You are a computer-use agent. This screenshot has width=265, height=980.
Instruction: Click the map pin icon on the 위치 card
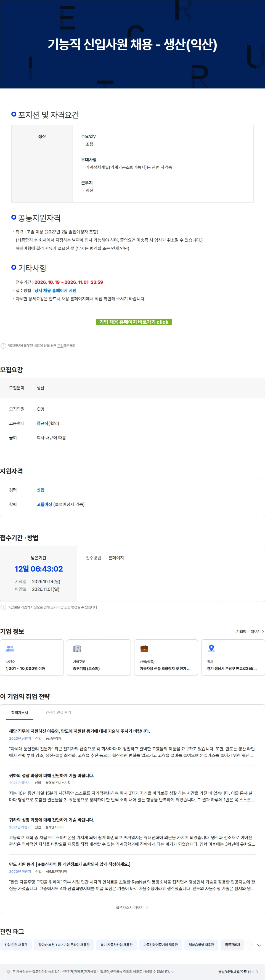(211, 648)
